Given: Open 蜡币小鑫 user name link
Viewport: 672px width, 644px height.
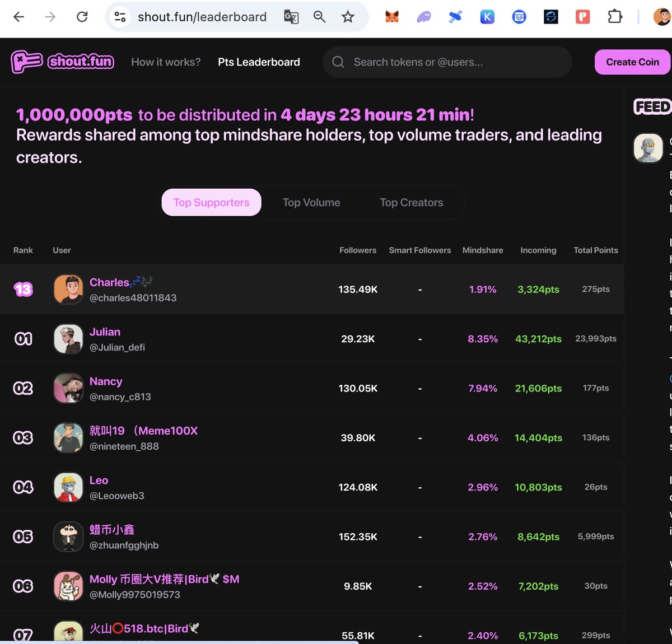Looking at the screenshot, I should pos(112,530).
